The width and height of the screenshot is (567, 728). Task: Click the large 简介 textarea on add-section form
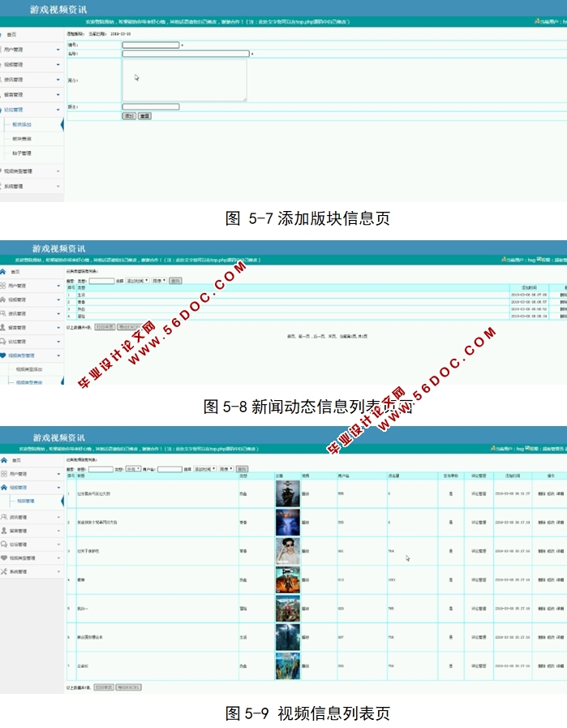(184, 80)
